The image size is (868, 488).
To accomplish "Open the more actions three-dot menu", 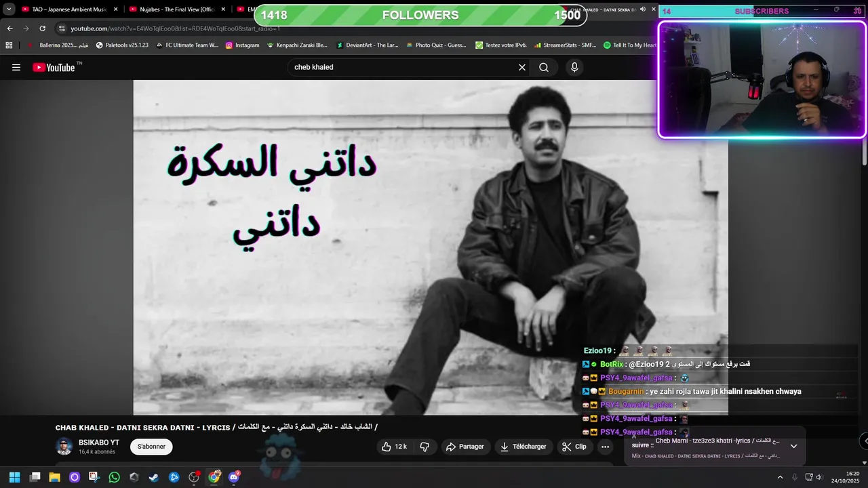I will tap(605, 447).
